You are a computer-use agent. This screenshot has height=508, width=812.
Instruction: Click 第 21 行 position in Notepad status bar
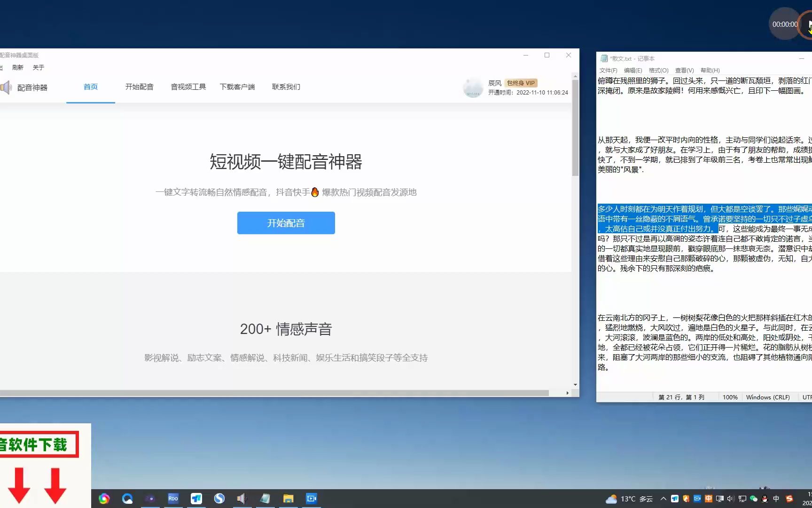pyautogui.click(x=681, y=397)
